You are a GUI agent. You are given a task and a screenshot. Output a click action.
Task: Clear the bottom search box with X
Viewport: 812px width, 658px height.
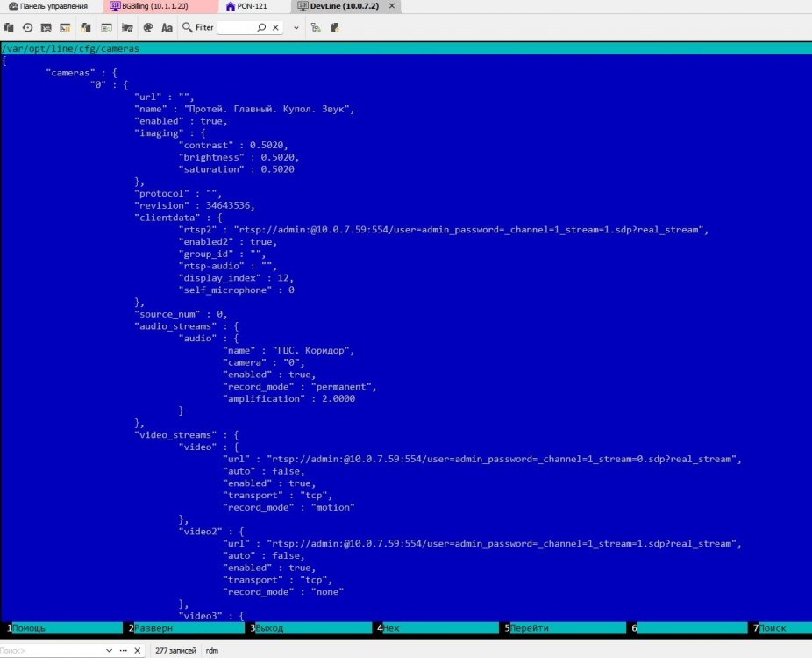tap(136, 651)
